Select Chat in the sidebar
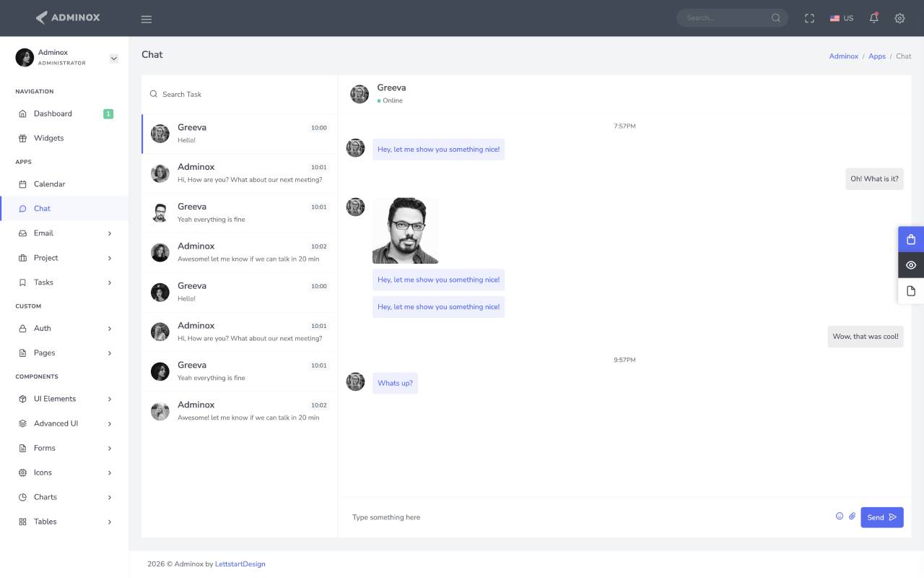Image resolution: width=924 pixels, height=578 pixels. 64,208
